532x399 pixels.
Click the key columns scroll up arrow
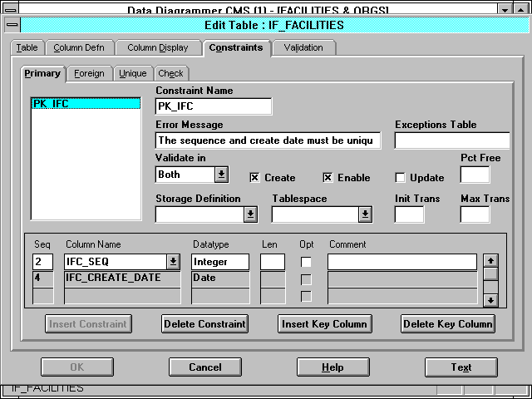(490, 260)
